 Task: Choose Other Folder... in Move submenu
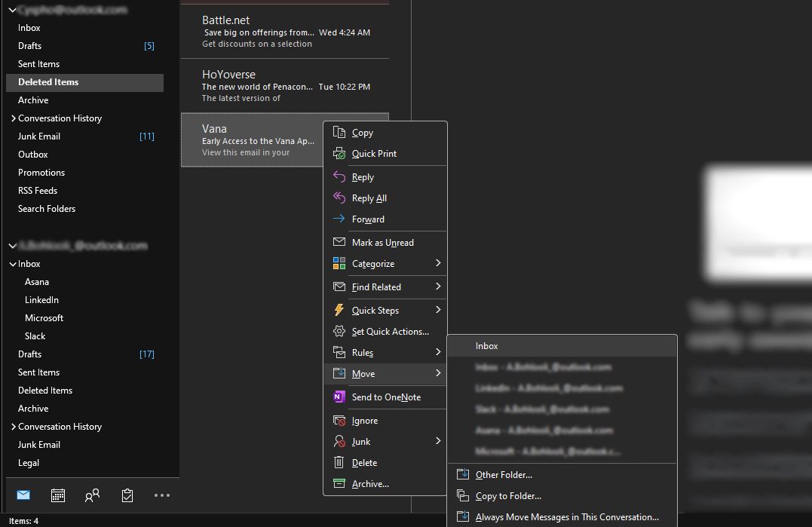click(504, 475)
